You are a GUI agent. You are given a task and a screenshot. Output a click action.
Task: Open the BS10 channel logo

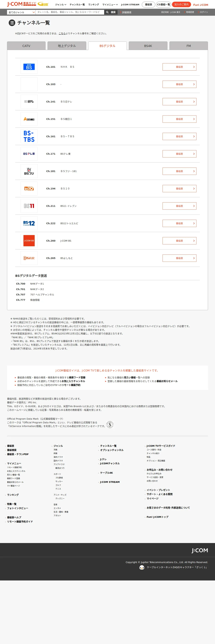pyautogui.click(x=29, y=188)
